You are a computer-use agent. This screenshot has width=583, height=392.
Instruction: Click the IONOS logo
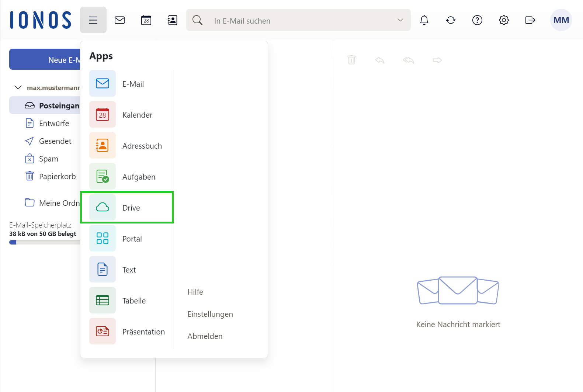pyautogui.click(x=41, y=20)
